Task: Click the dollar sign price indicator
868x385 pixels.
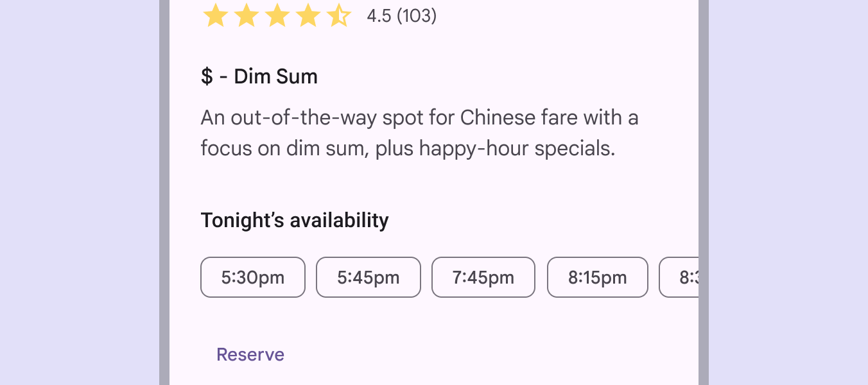Action: click(x=207, y=77)
